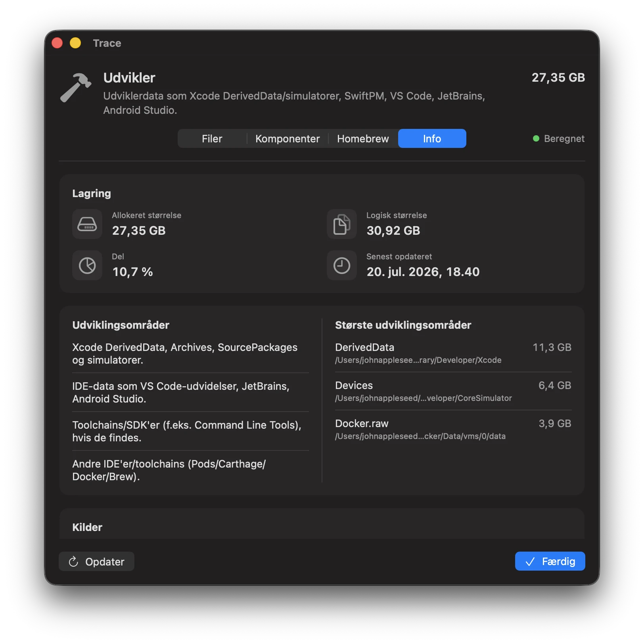The width and height of the screenshot is (644, 644).
Task: Select the DerivedData row name
Action: (x=364, y=347)
